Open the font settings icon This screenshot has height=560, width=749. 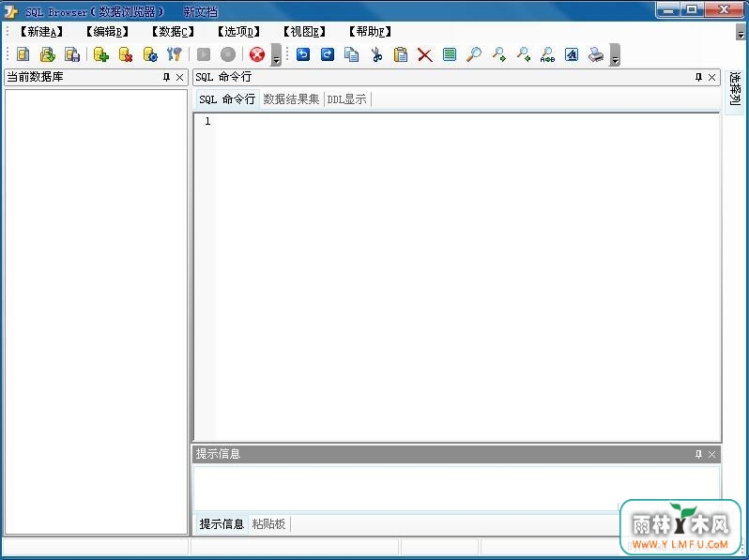point(572,54)
